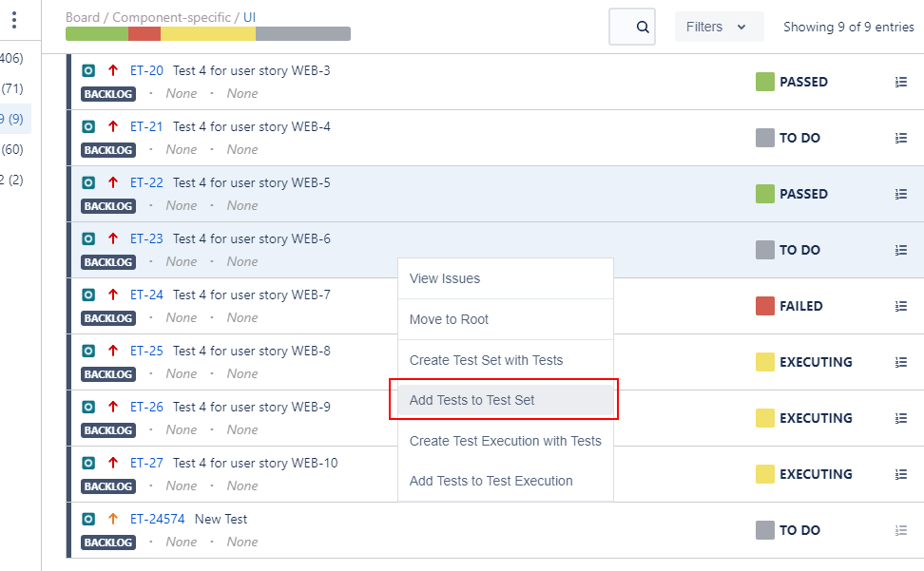Viewport: 924px width, 571px height.
Task: Click the test type icon for ET-25
Action: click(x=88, y=351)
